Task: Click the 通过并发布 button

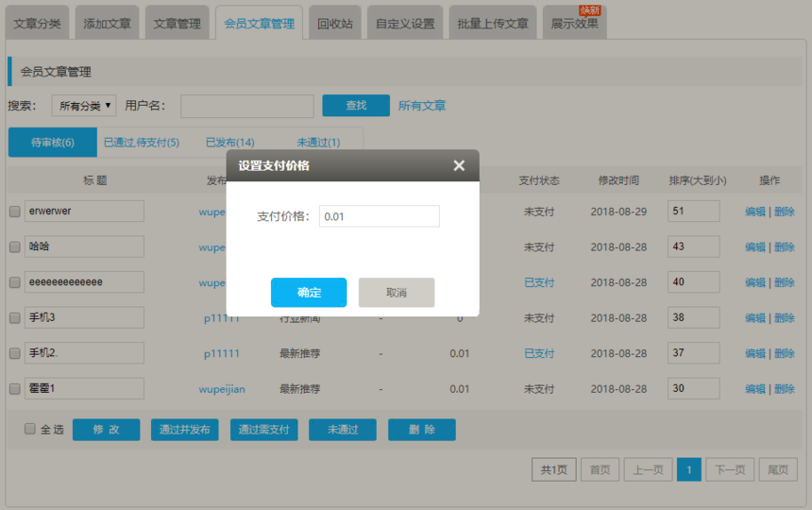Action: coord(185,430)
